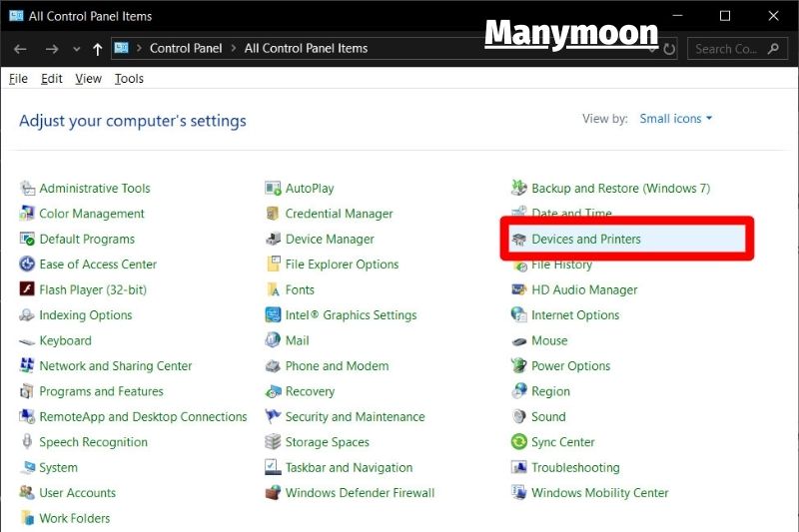Click the Power Options icon
Image resolution: width=799 pixels, height=532 pixels.
[x=519, y=365]
